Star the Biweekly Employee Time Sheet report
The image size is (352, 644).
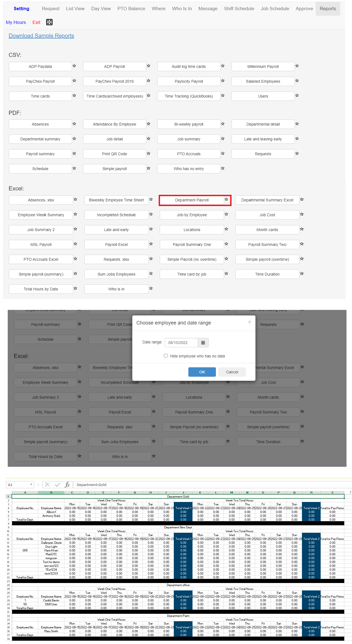tap(151, 199)
